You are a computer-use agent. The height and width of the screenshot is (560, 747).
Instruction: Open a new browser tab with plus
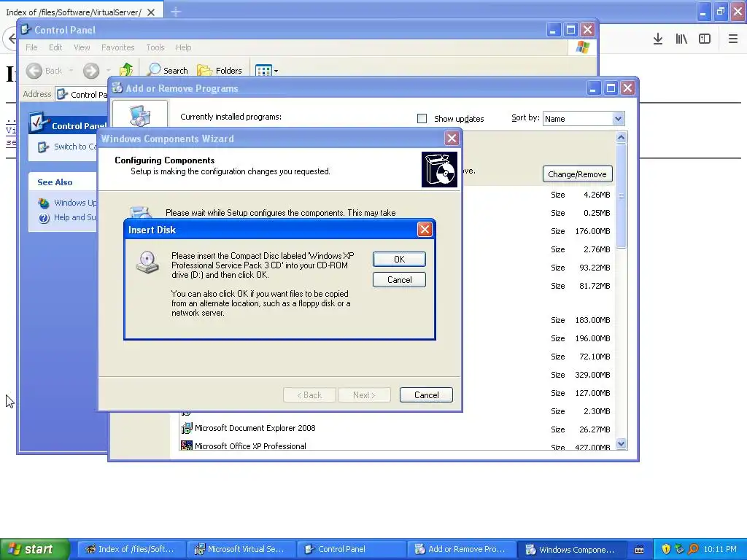point(175,12)
